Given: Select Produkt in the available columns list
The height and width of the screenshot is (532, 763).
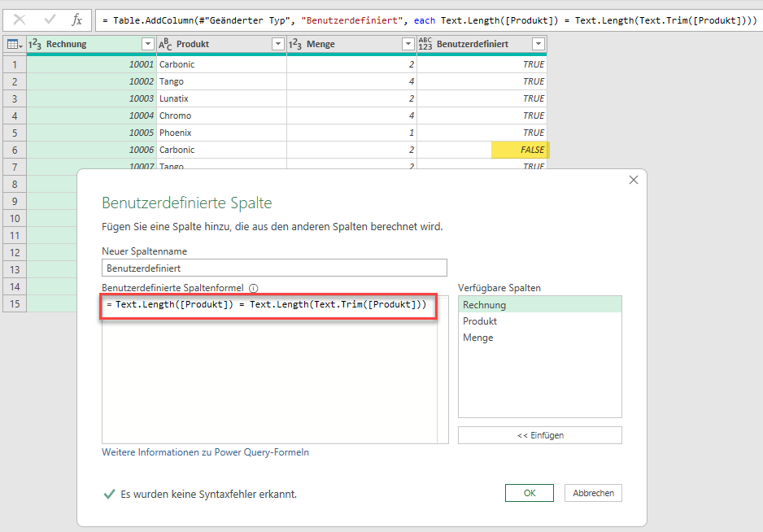Looking at the screenshot, I should [480, 321].
